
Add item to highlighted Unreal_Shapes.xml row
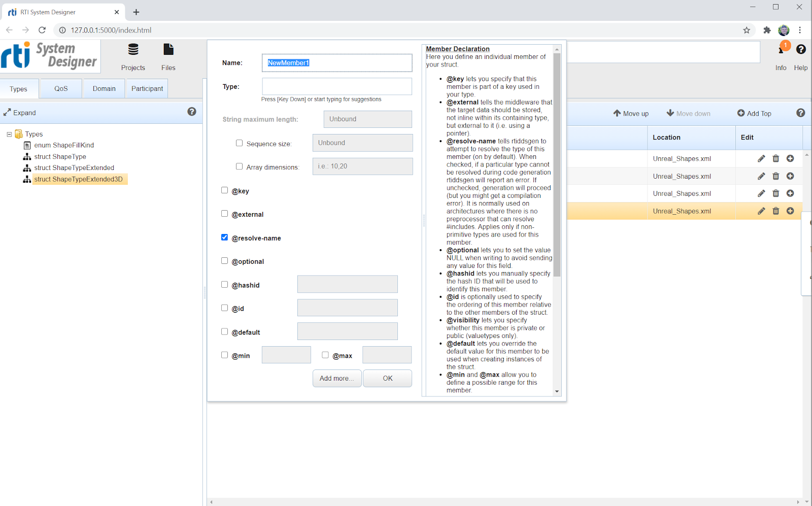[x=790, y=211]
